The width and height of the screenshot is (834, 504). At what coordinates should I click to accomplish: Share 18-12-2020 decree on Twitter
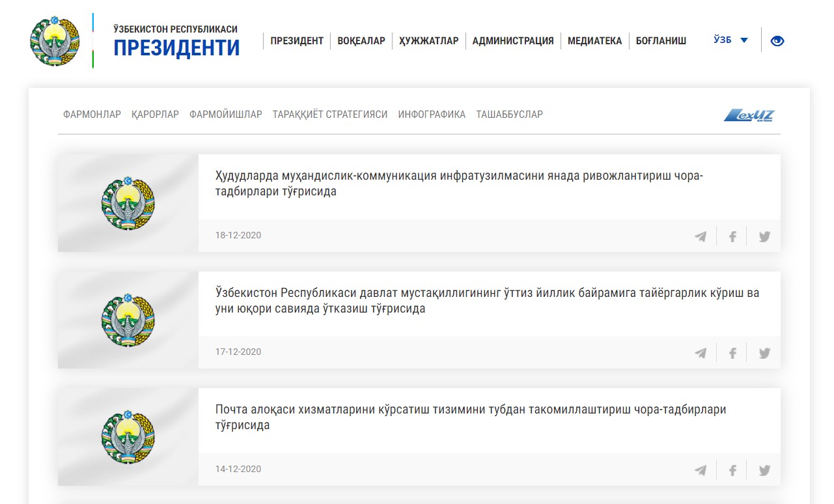[764, 236]
